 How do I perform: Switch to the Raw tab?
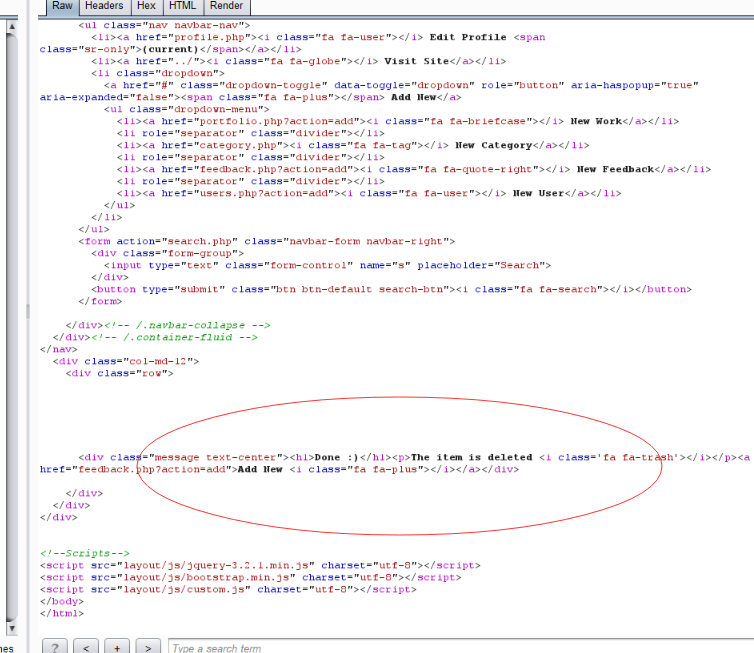(x=62, y=6)
